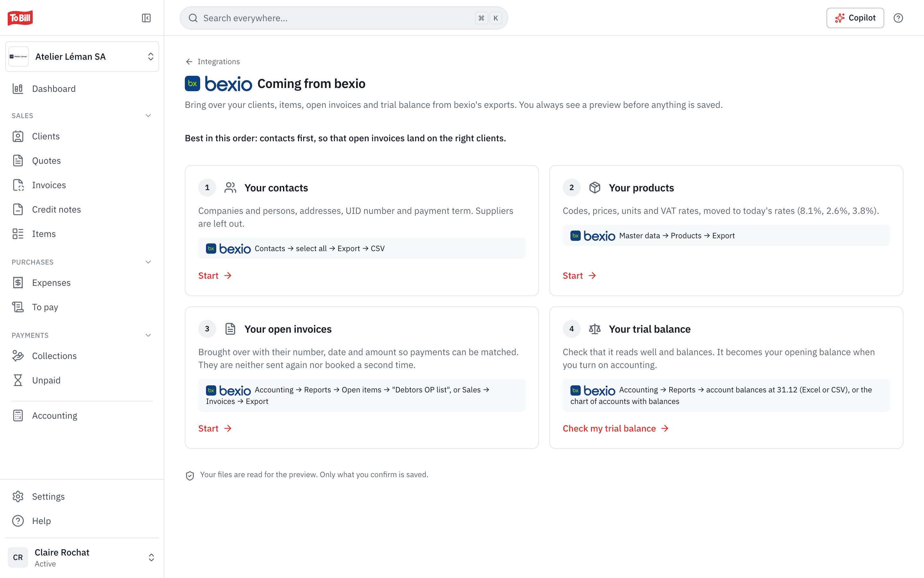This screenshot has width=924, height=578.
Task: Open the help question mark icon in the top bar
Action: pos(898,18)
